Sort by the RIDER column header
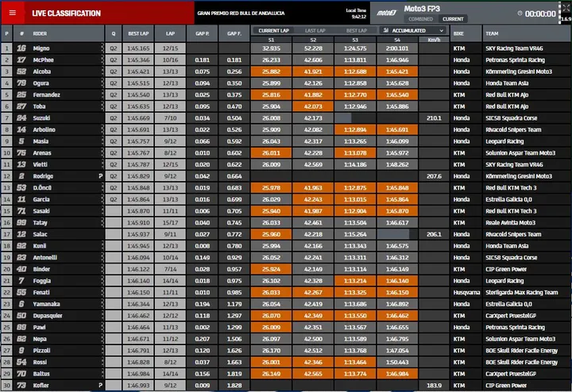Viewport: 572px width, 392px height. (x=40, y=33)
